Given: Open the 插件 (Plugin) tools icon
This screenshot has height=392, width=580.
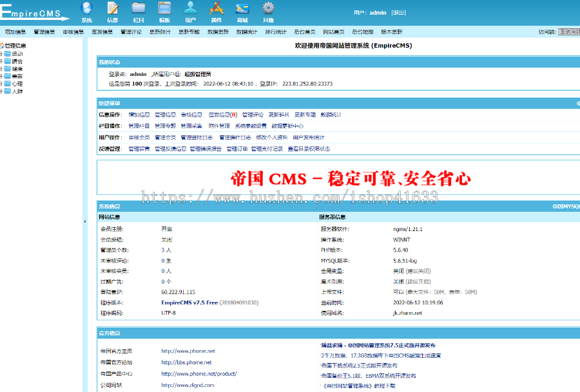Looking at the screenshot, I should click(x=217, y=8).
